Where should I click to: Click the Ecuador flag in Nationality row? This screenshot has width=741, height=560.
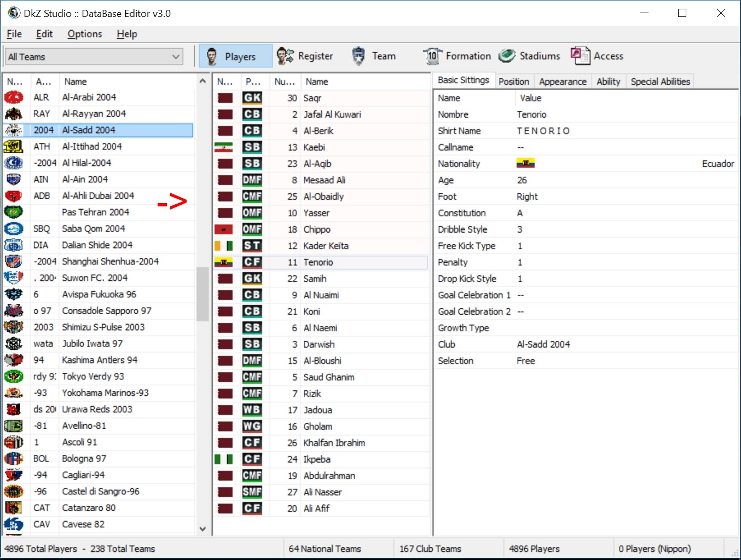pyautogui.click(x=526, y=164)
